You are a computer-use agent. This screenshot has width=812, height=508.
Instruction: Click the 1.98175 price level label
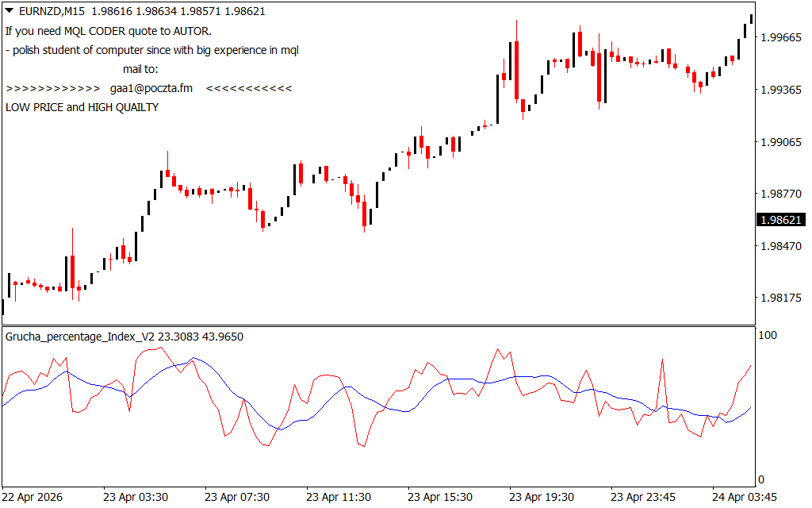coord(781,298)
